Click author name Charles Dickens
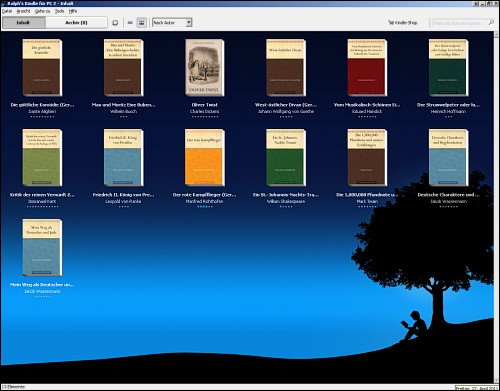500x391 pixels. pyautogui.click(x=205, y=111)
